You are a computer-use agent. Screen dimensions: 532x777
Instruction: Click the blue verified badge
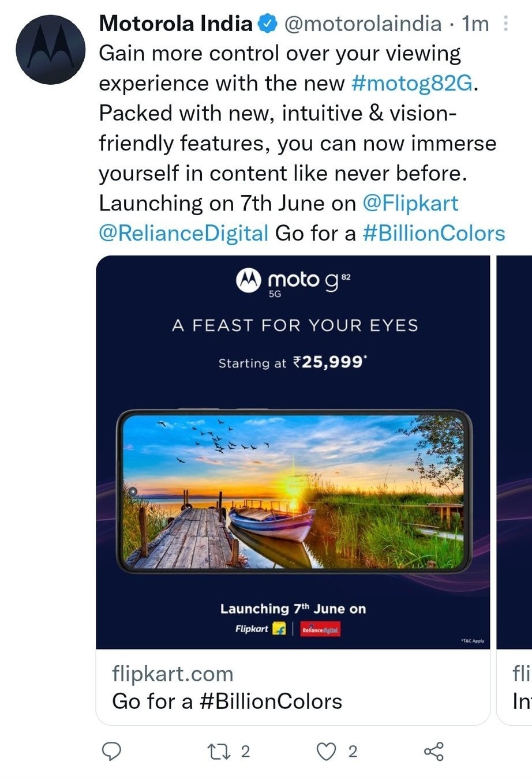click(267, 24)
